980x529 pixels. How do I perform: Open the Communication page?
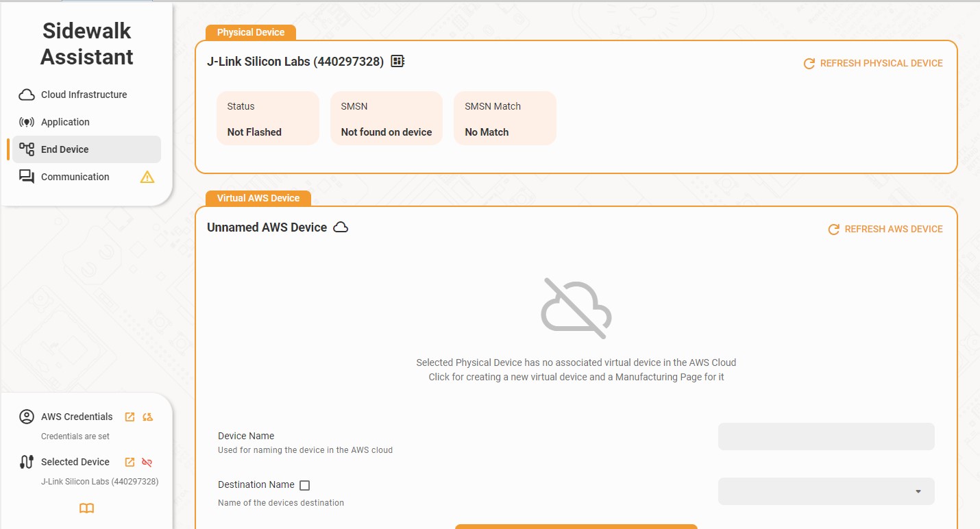(75, 177)
